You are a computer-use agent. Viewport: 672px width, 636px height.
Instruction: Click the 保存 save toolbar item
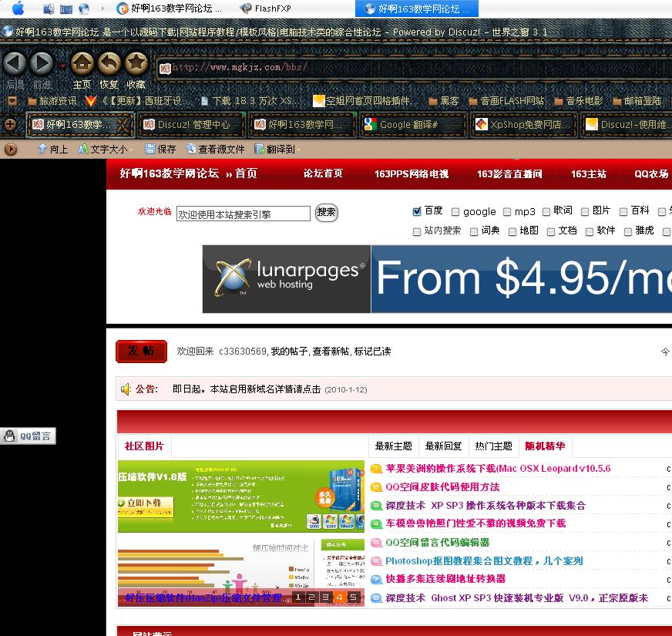click(x=160, y=149)
